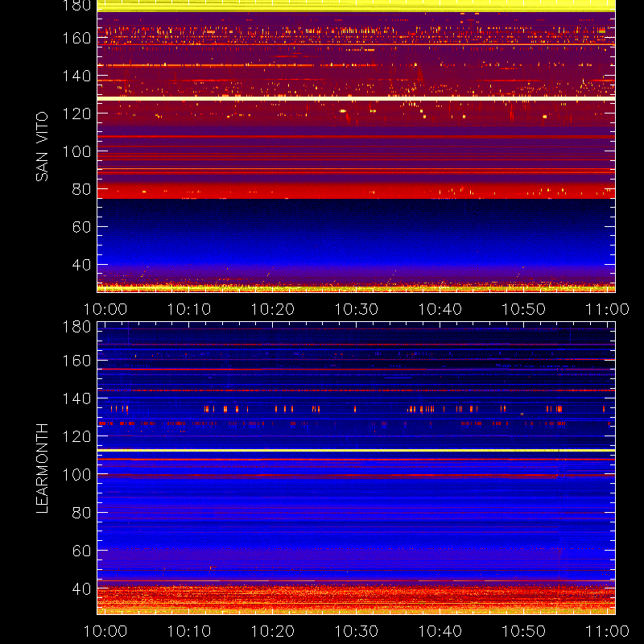This screenshot has height=644, width=644.
Task: Select the 80 tick label on San Vito axis
Action: [x=81, y=189]
